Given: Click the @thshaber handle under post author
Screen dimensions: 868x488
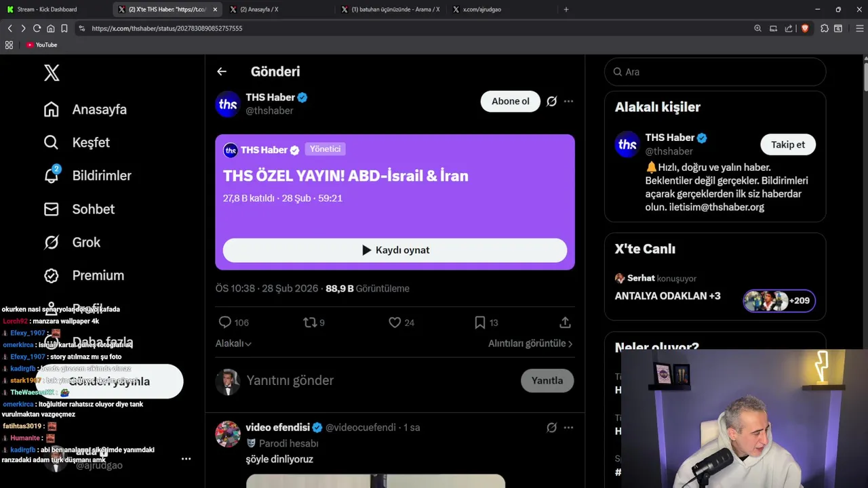Looking at the screenshot, I should (269, 110).
